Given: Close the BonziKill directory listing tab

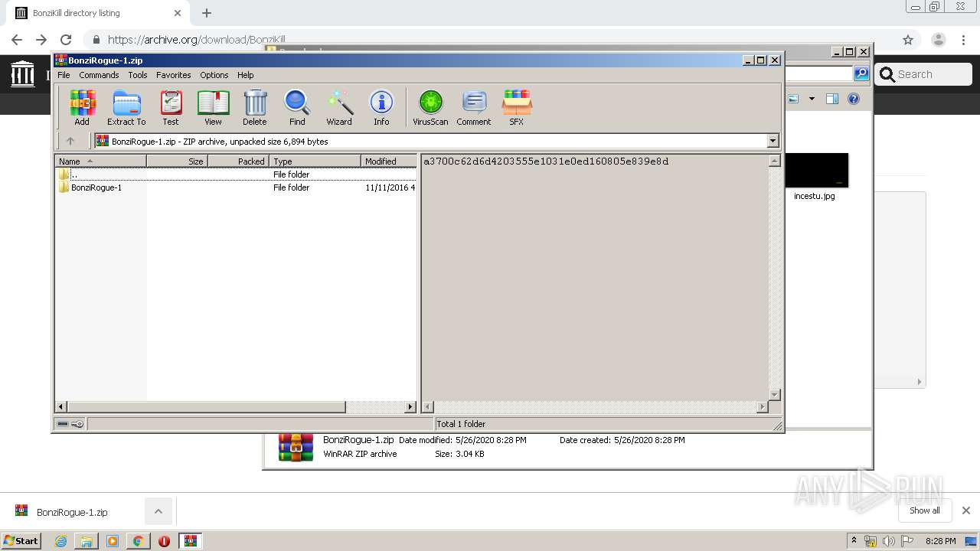Looking at the screenshot, I should [178, 13].
